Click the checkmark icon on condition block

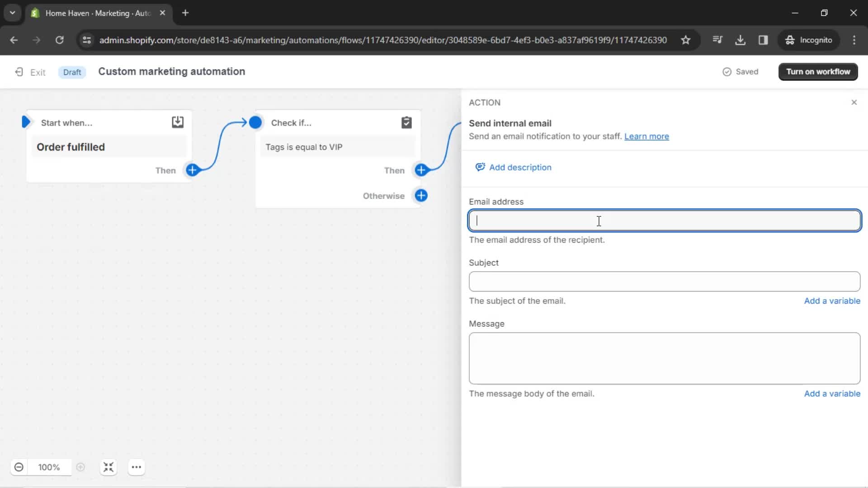pos(406,123)
